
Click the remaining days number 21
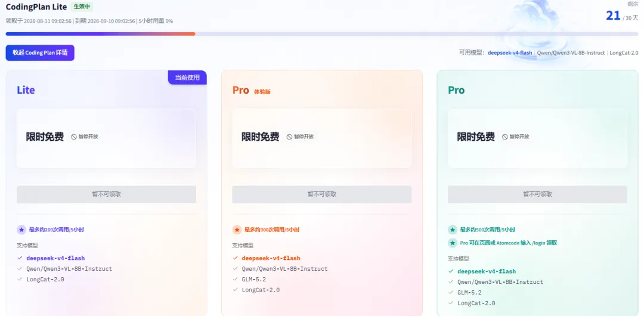pos(613,16)
